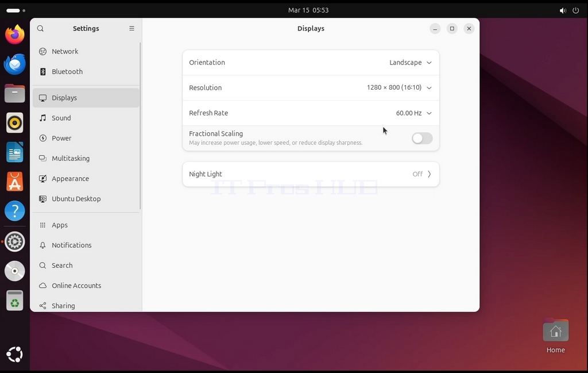This screenshot has width=588, height=373.
Task: Show applications via Ubuntu logo button
Action: [x=14, y=355]
